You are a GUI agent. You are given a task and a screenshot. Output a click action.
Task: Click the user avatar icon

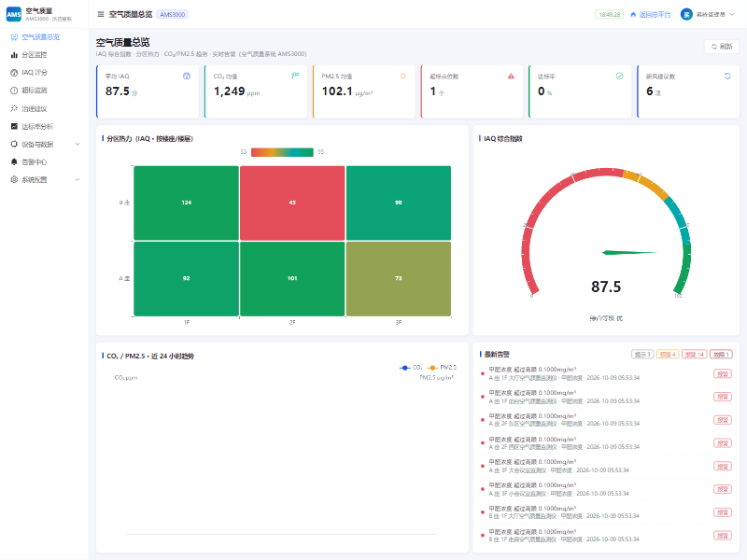[x=686, y=14]
